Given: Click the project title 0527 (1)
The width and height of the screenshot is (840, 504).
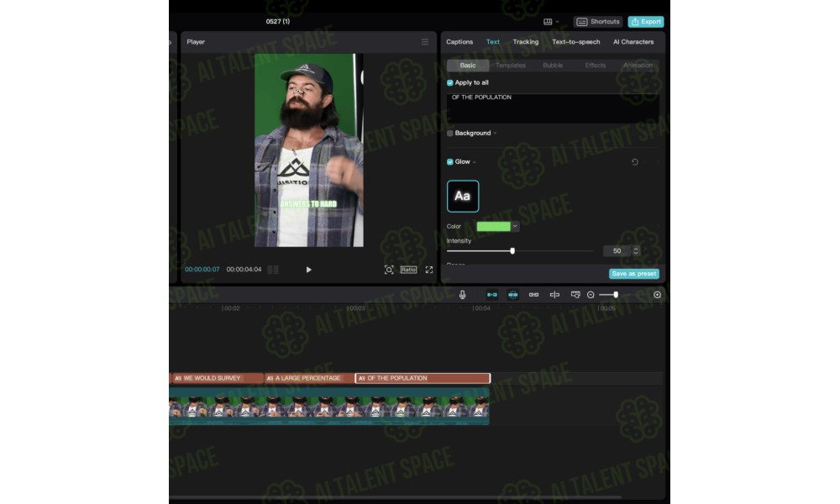Looking at the screenshot, I should click(277, 22).
